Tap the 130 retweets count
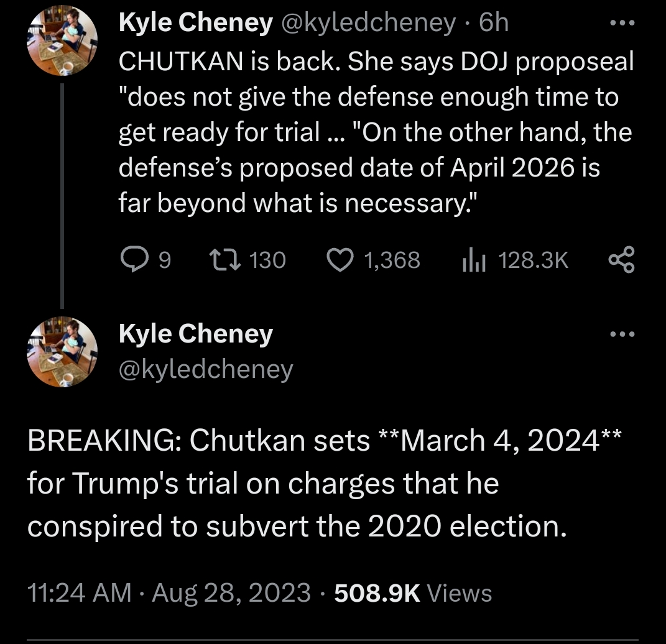Viewport: 666px width, 644px height. pyautogui.click(x=267, y=260)
